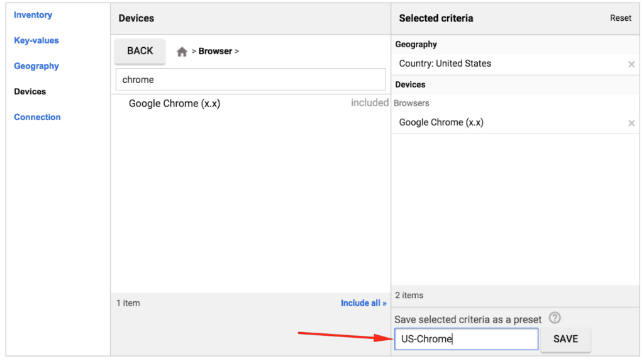Screen dimensions: 644x361
Task: Remove Google Chrome (x.x) from selected criteria
Action: pos(631,123)
